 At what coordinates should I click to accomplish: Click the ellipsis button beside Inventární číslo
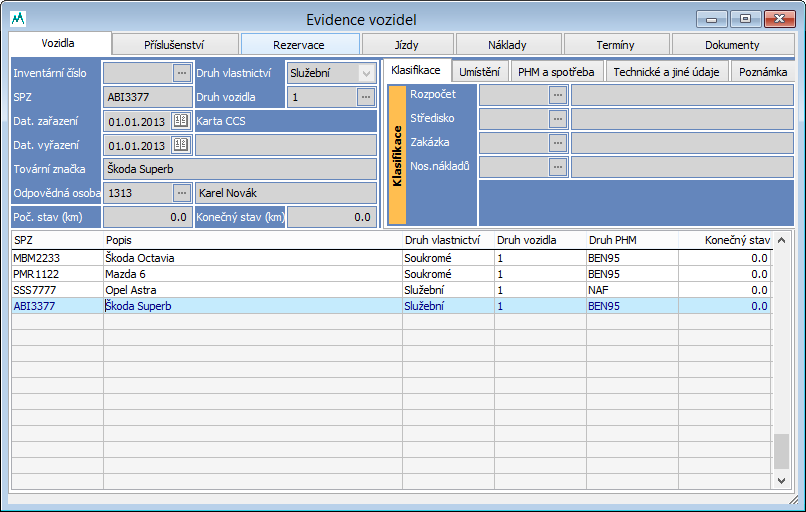coord(181,73)
